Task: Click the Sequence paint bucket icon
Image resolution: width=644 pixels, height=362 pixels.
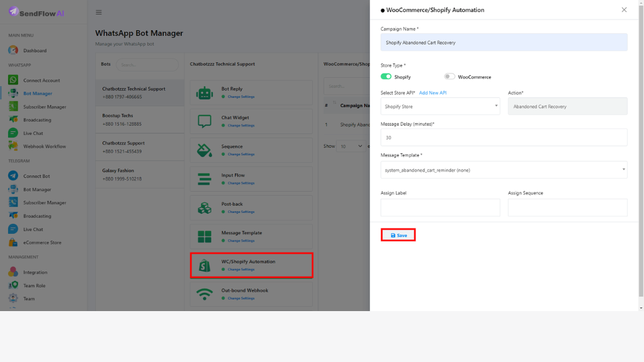Action: pyautogui.click(x=204, y=150)
